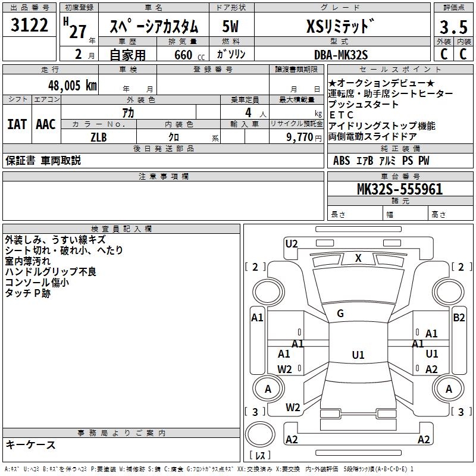This screenshot has width=476, height=476.
Task: Click the G mark on the windshield
Action: 340,314
